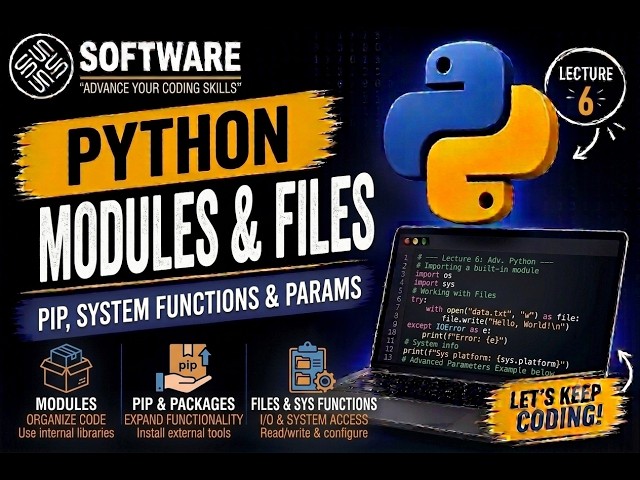The height and width of the screenshot is (480, 640).
Task: Click the "with open("data.txt"" code line
Action: point(502,313)
